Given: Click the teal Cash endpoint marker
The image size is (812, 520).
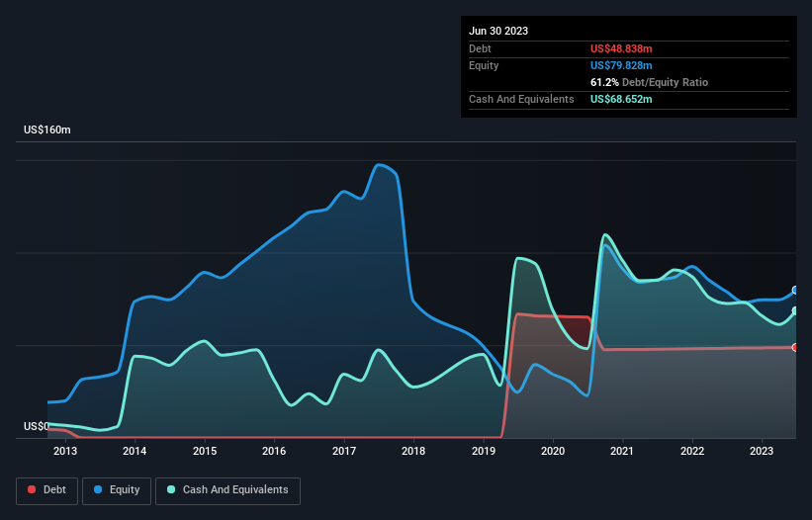Looking at the screenshot, I should pyautogui.click(x=795, y=311).
